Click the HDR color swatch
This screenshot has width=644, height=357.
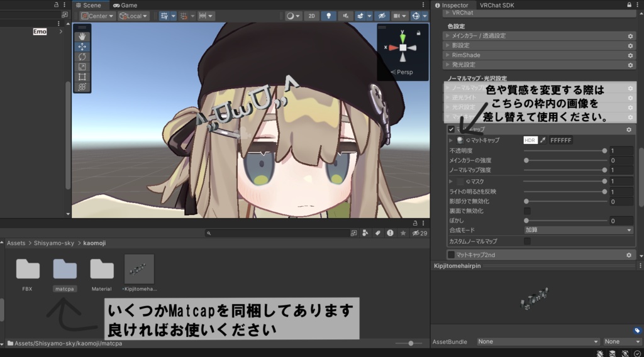coord(530,140)
